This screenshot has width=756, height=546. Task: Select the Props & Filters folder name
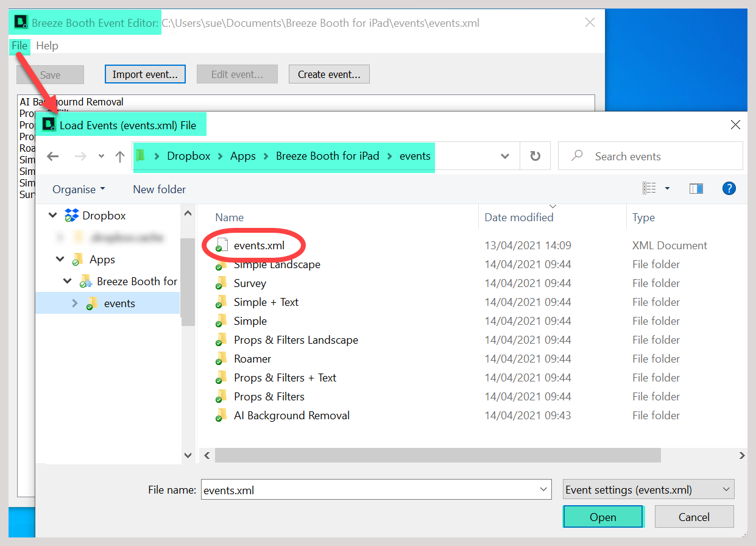(269, 397)
